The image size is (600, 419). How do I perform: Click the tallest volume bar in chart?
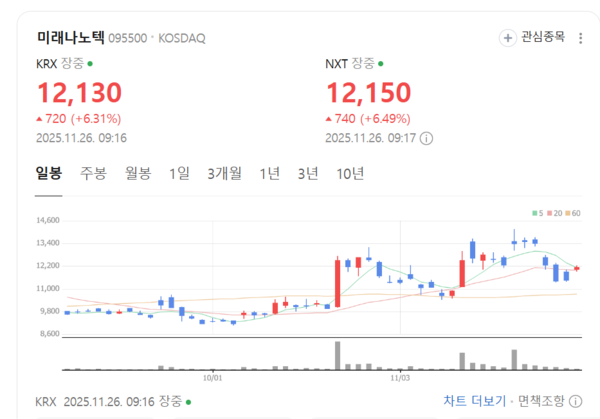338,355
